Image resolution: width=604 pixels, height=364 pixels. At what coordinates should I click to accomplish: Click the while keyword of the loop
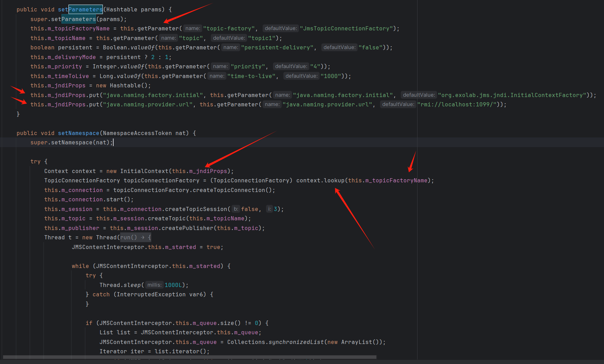coord(80,266)
